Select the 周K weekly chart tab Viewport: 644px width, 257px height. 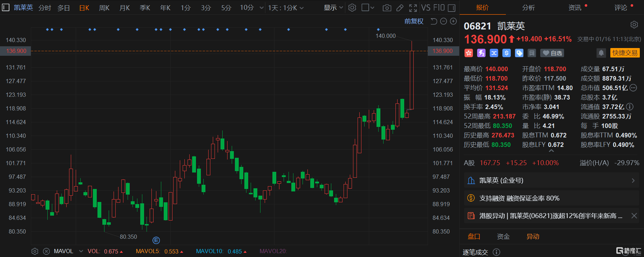(x=104, y=8)
